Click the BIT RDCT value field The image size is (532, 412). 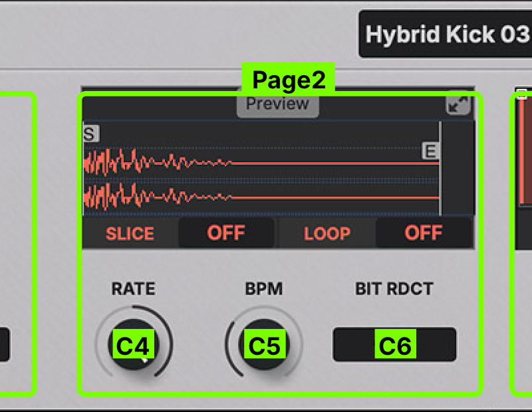(x=394, y=345)
